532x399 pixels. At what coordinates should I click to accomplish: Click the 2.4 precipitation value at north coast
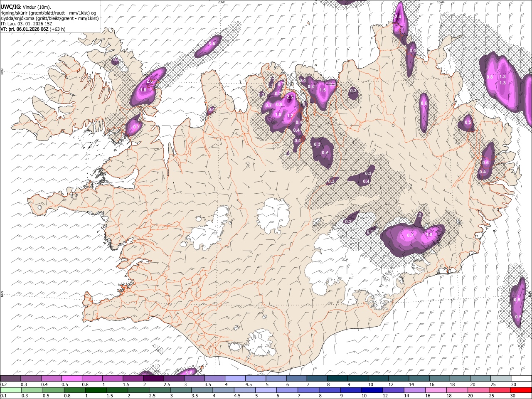pyautogui.click(x=398, y=17)
